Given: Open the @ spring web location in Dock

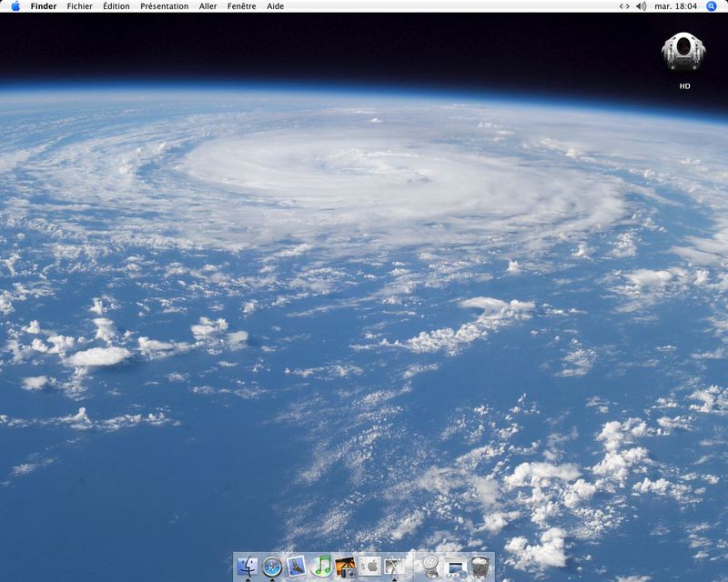Looking at the screenshot, I should [x=430, y=567].
